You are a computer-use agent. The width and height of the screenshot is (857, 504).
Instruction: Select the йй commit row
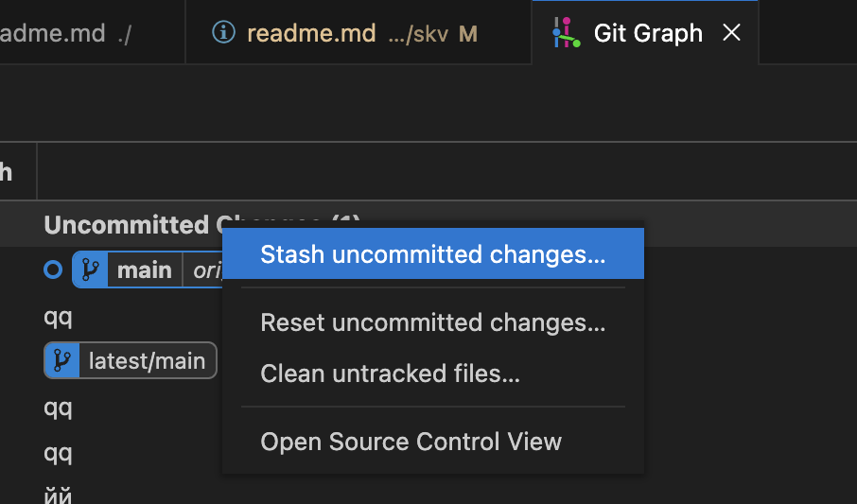58,493
